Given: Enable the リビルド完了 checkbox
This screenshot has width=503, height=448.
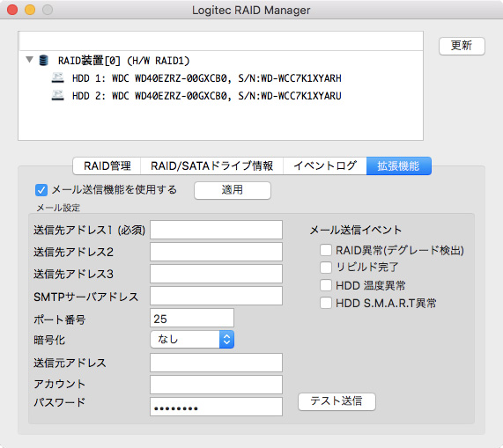Looking at the screenshot, I should (326, 268).
